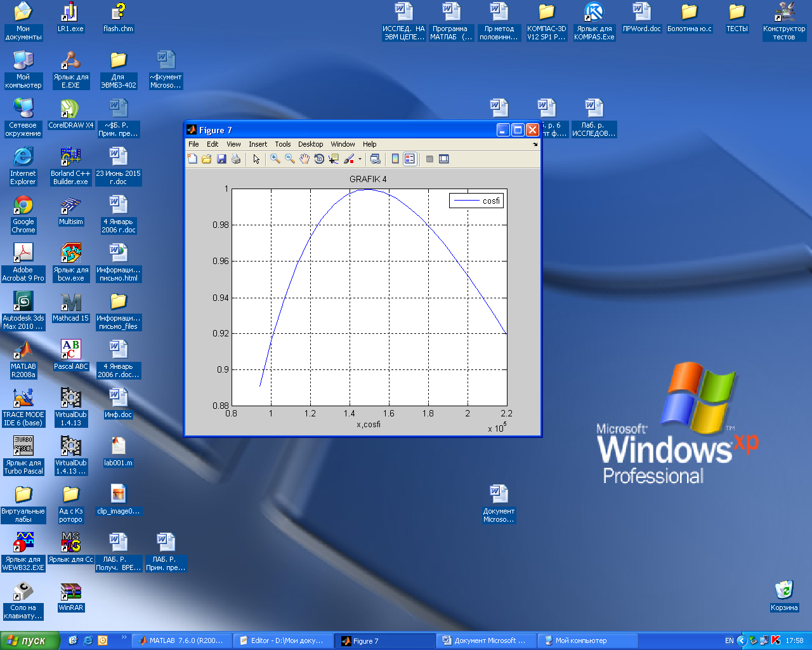Screen dimensions: 812x650
Task: Open the Edit menu in Figure 7
Action: pyautogui.click(x=213, y=144)
